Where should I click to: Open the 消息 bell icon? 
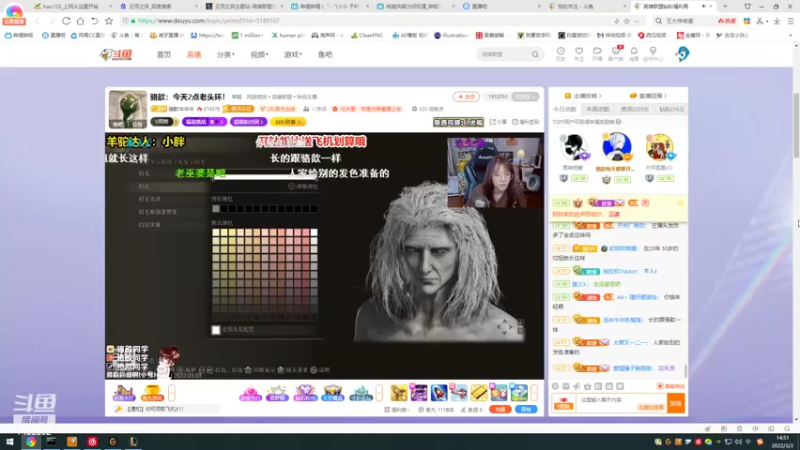point(634,54)
